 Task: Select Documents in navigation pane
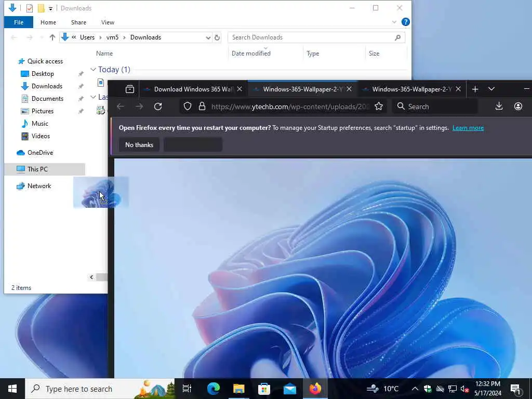pyautogui.click(x=47, y=99)
